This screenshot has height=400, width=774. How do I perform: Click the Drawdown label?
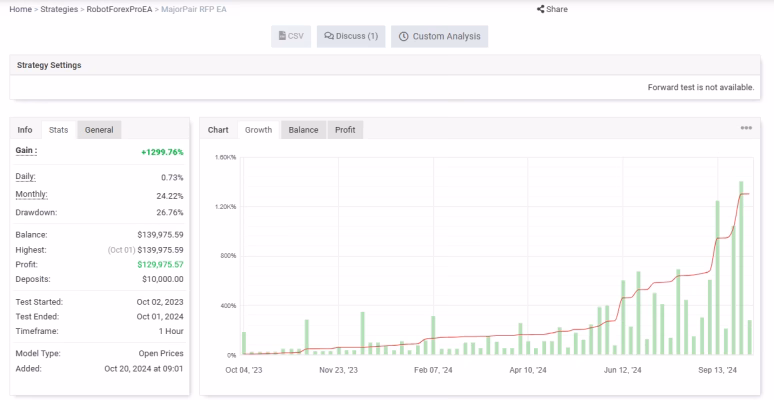(36, 212)
